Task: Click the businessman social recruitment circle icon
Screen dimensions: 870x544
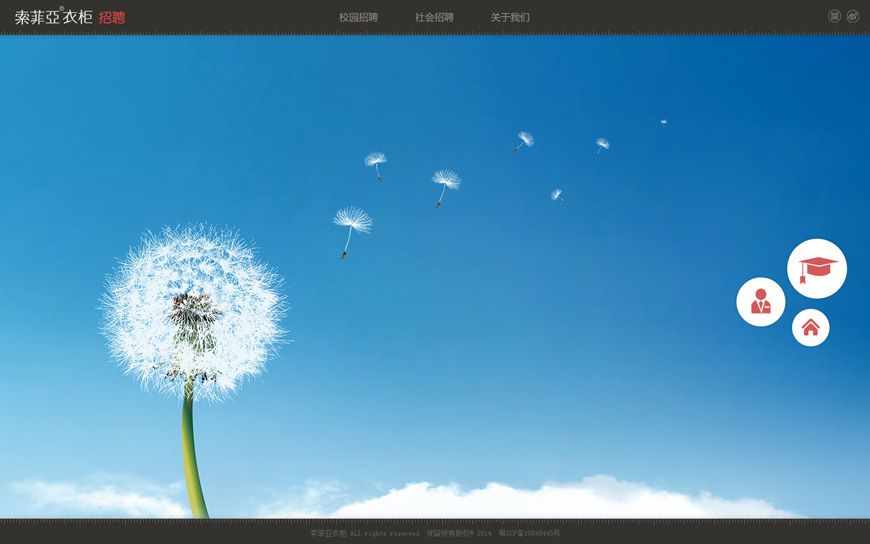Action: 760,301
